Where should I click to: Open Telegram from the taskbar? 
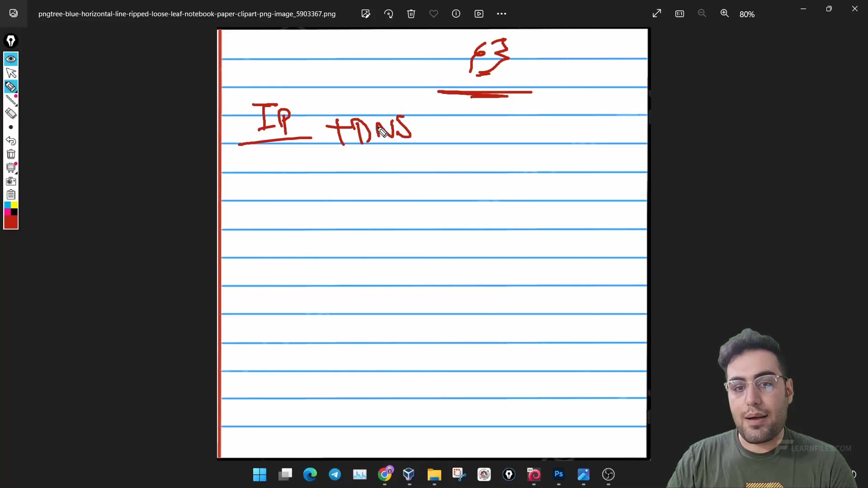335,474
